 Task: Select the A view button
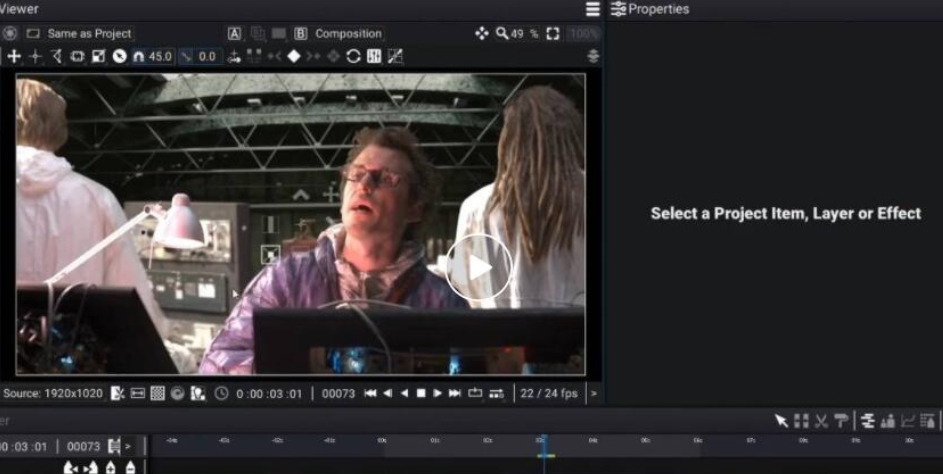coord(235,34)
